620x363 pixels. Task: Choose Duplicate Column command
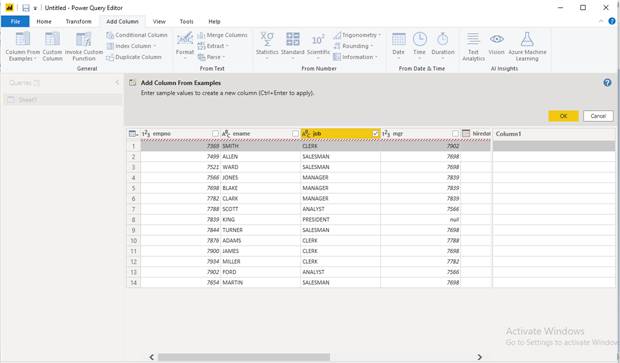(134, 57)
